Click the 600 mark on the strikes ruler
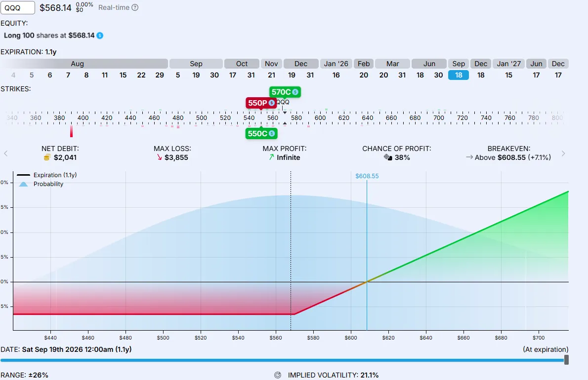The height and width of the screenshot is (380, 588). 320,117
